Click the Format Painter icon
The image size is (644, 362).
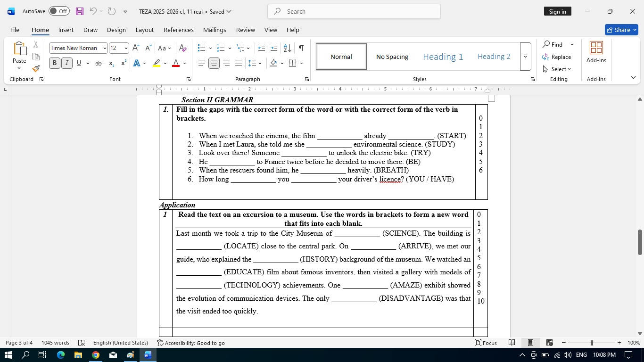point(36,68)
